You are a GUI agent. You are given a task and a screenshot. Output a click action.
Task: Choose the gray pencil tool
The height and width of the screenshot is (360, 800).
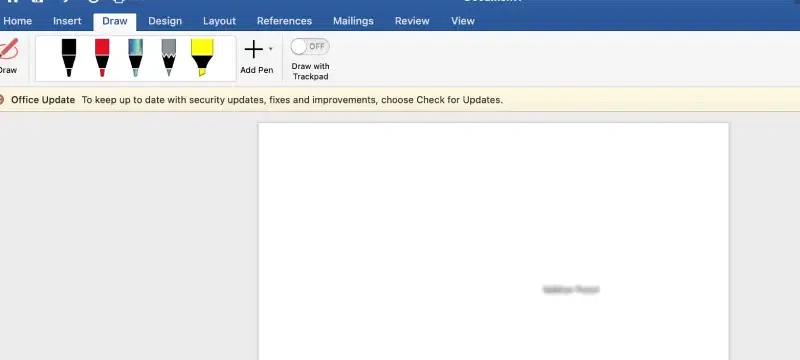pyautogui.click(x=168, y=58)
